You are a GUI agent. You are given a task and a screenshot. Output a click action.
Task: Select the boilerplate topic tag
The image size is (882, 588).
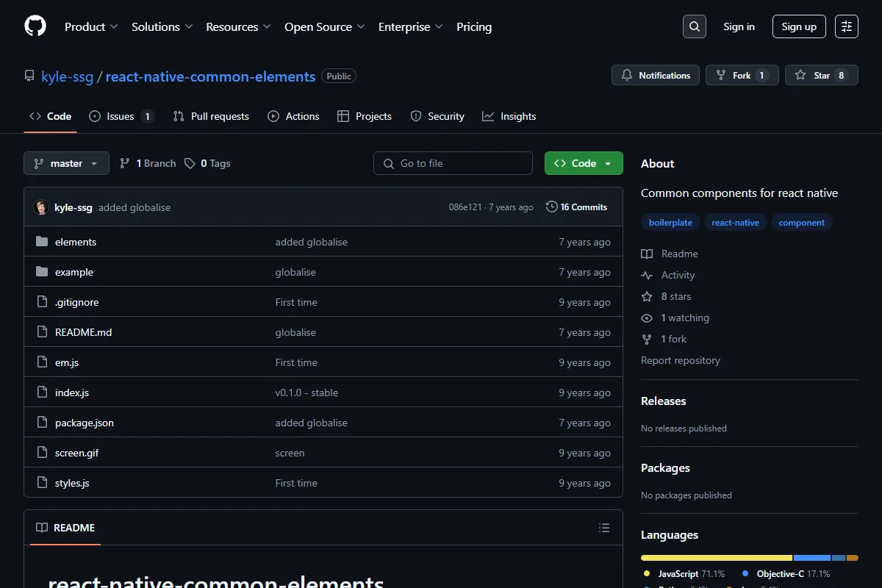click(670, 223)
